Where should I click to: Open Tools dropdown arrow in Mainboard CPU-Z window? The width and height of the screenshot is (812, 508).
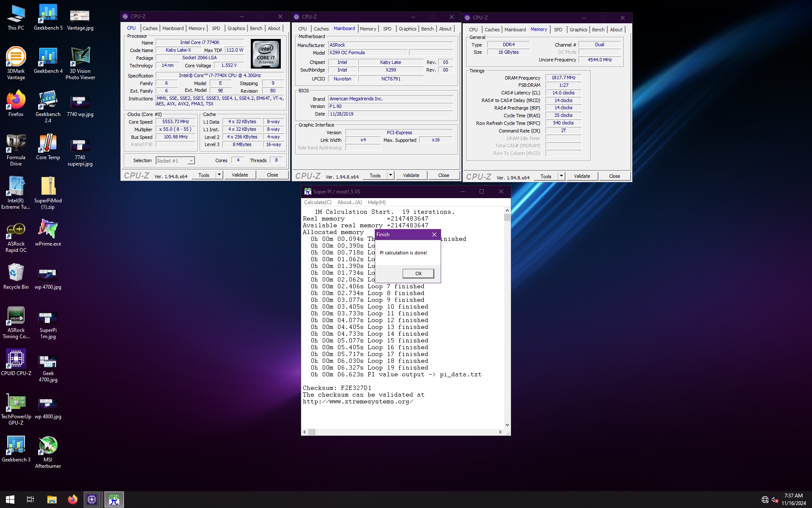[x=390, y=175]
